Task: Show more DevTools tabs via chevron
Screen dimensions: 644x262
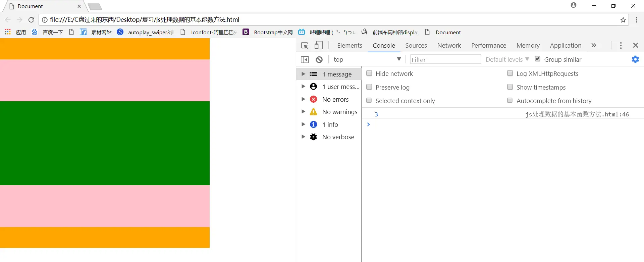Action: click(x=594, y=45)
